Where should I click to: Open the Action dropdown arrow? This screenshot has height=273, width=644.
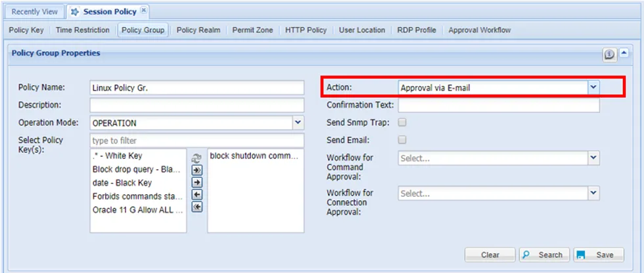(593, 87)
